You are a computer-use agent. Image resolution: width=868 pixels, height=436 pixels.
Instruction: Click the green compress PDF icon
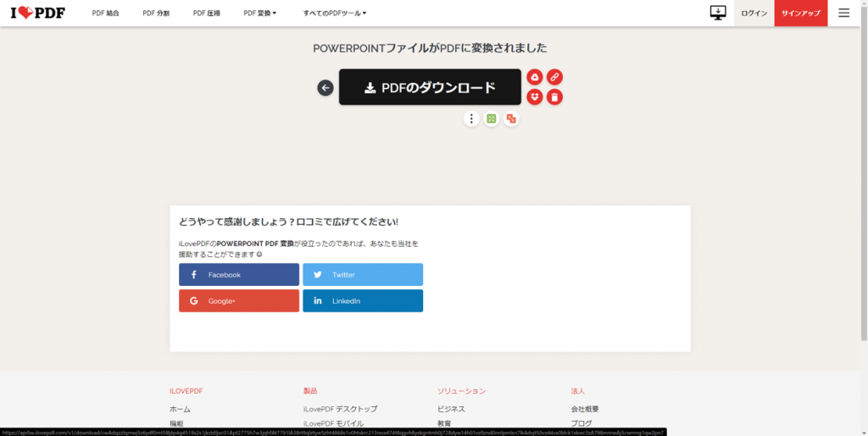[491, 119]
